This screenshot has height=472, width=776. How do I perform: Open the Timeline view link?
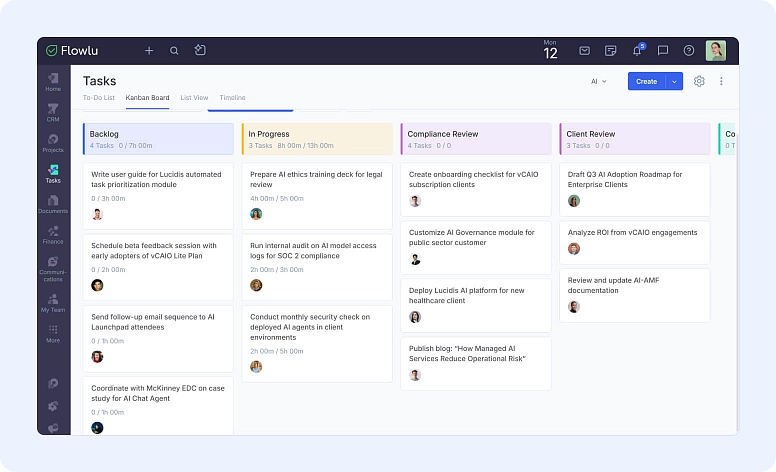tap(232, 98)
